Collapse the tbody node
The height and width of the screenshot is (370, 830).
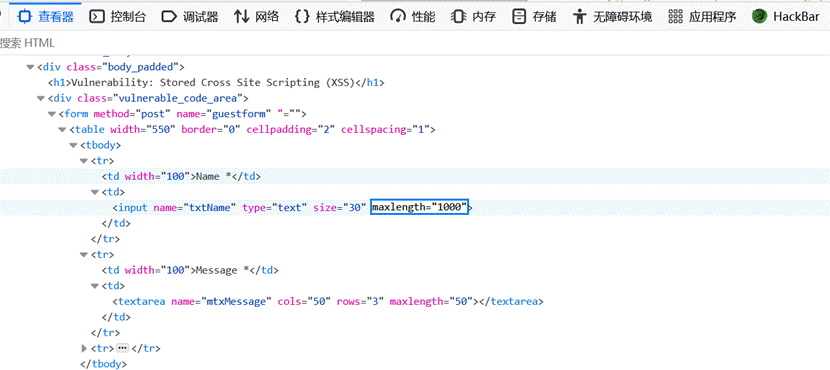tap(73, 145)
